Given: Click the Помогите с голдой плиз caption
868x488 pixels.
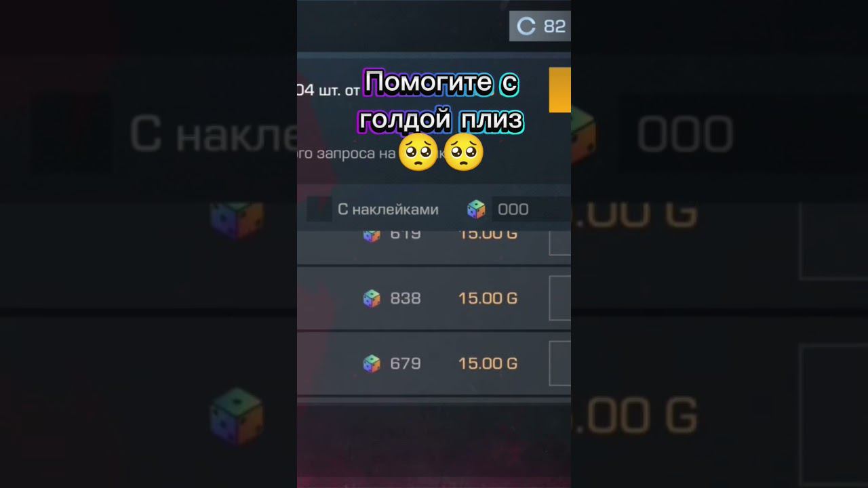Looking at the screenshot, I should pos(441,102).
